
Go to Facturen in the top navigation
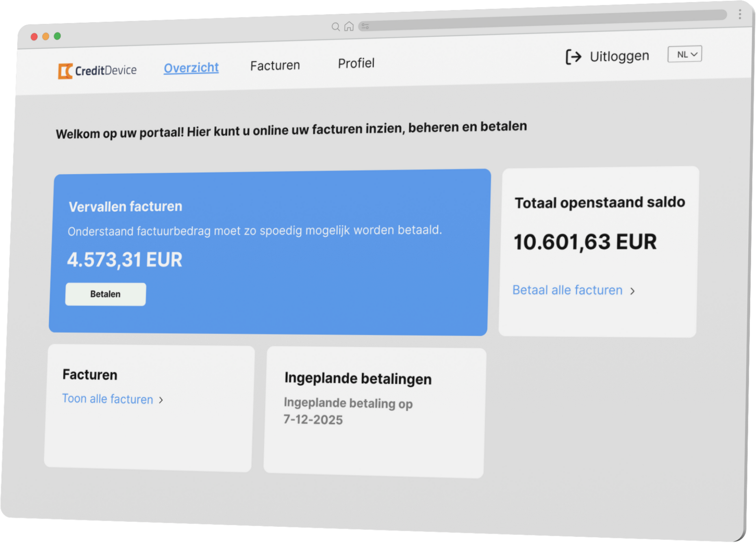(275, 65)
